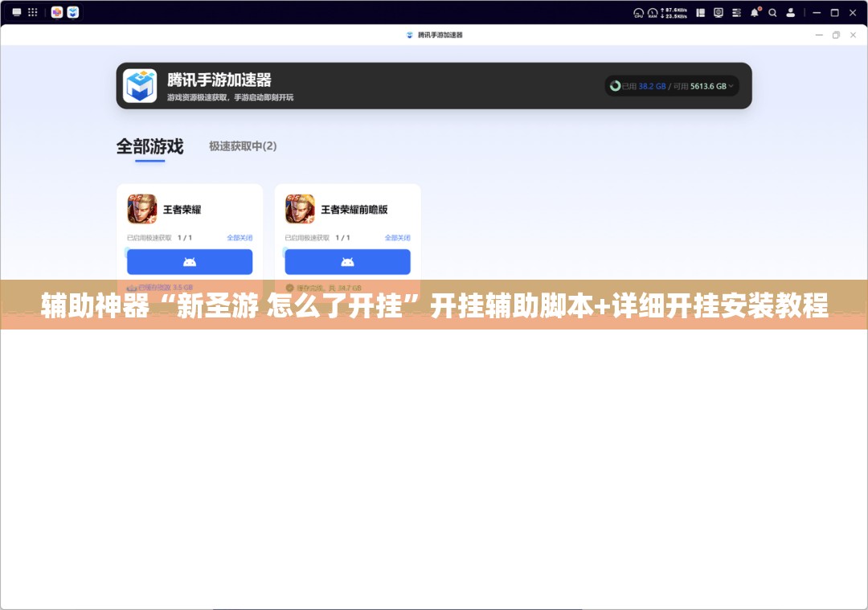The width and height of the screenshot is (868, 610).
Task: Show desktop via monitor icon in top bar
Action: pos(17,12)
